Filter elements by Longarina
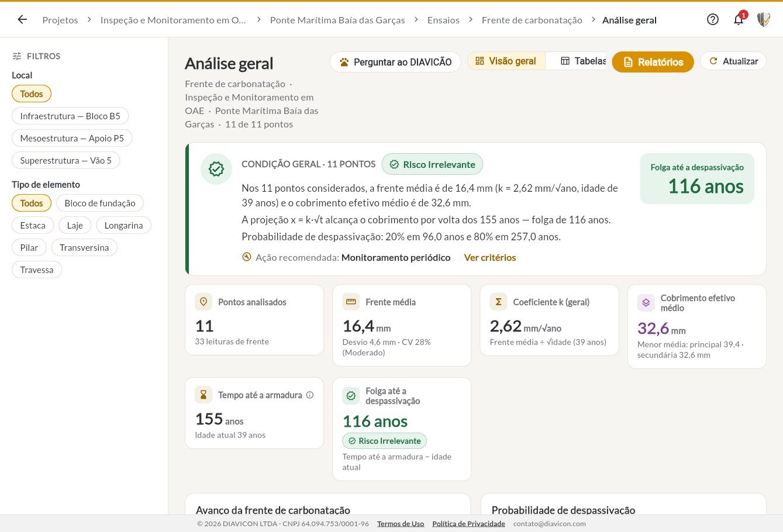Screen dimensions: 783x532 tap(123, 225)
